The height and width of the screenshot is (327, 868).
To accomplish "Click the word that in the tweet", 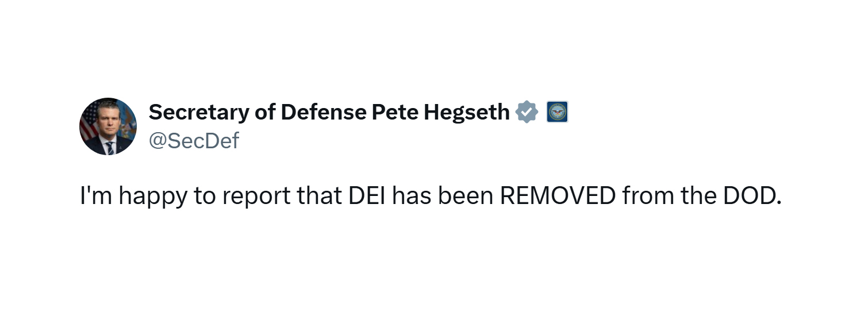I will (320, 197).
